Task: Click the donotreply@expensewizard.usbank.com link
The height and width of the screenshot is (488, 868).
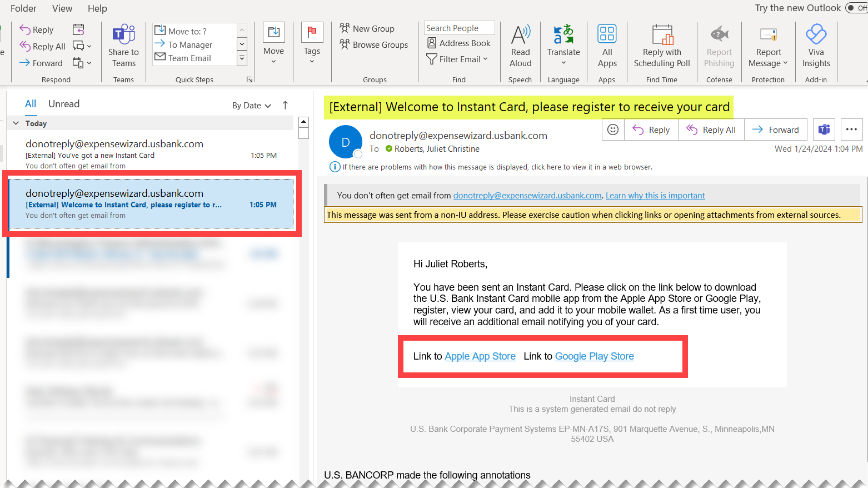Action: click(x=527, y=196)
